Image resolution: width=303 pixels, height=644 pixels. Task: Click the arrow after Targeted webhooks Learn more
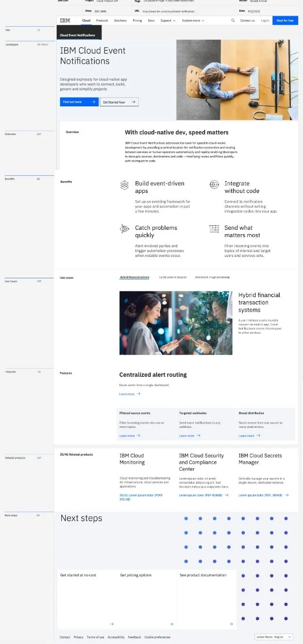coord(198,436)
